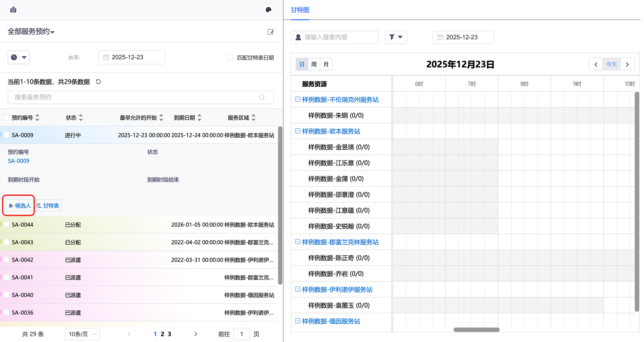Open the 10条/页 page size dropdown

pos(82,334)
